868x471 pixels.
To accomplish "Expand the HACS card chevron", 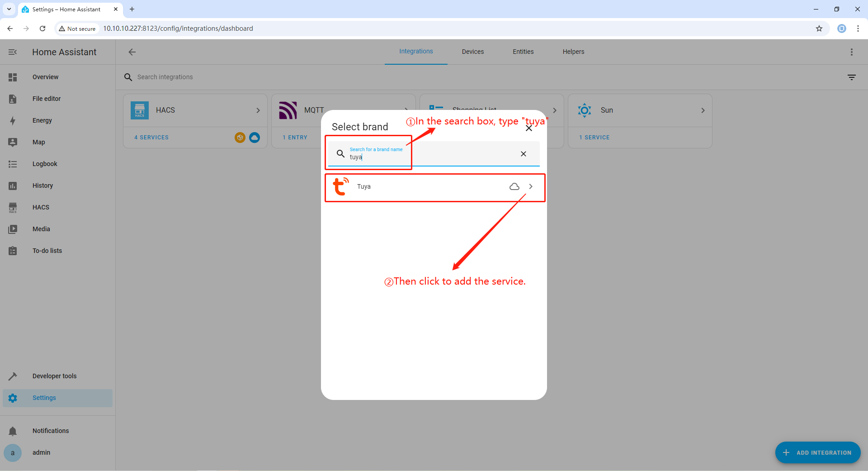I will (x=258, y=110).
